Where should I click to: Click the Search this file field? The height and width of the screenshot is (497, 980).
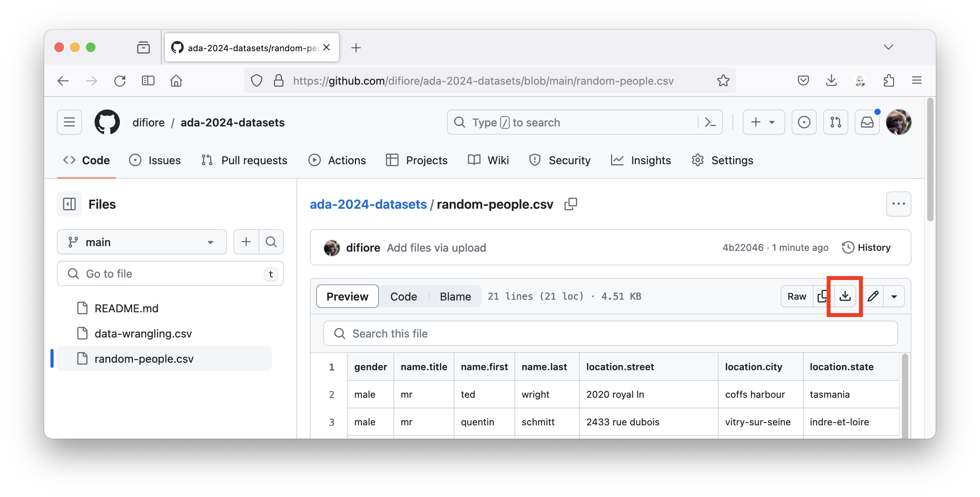tap(610, 334)
